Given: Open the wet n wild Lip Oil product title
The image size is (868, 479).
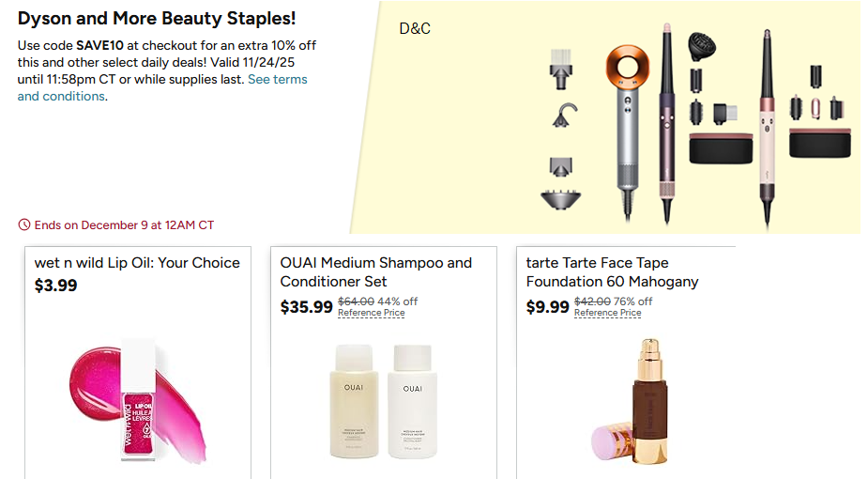Looking at the screenshot, I should coord(137,263).
